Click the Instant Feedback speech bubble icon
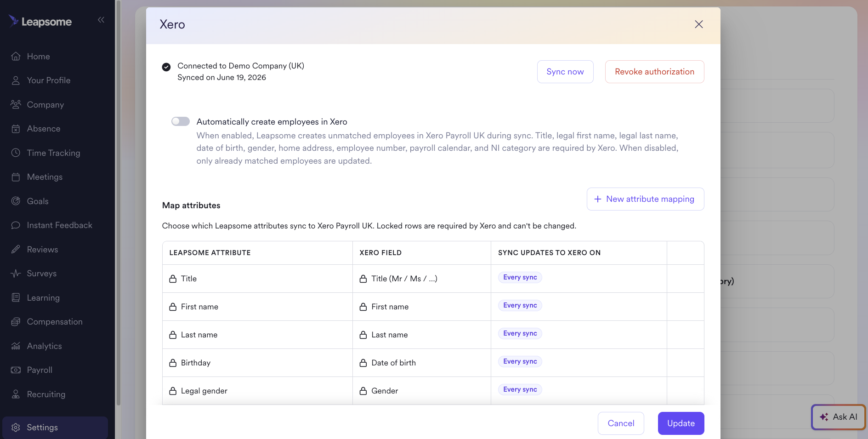Image resolution: width=868 pixels, height=439 pixels. [16, 225]
